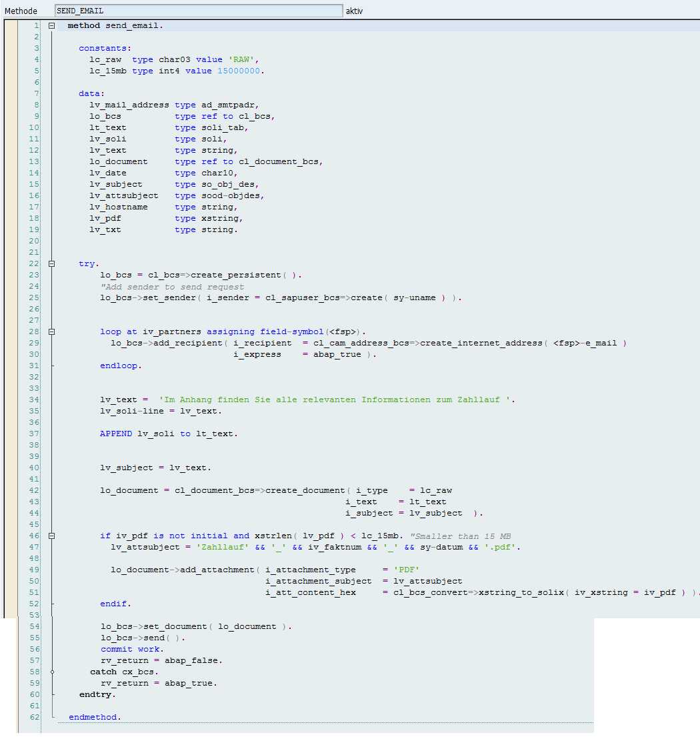The width and height of the screenshot is (700, 745).
Task: Click the left margin beside line 55
Action: tap(11, 638)
